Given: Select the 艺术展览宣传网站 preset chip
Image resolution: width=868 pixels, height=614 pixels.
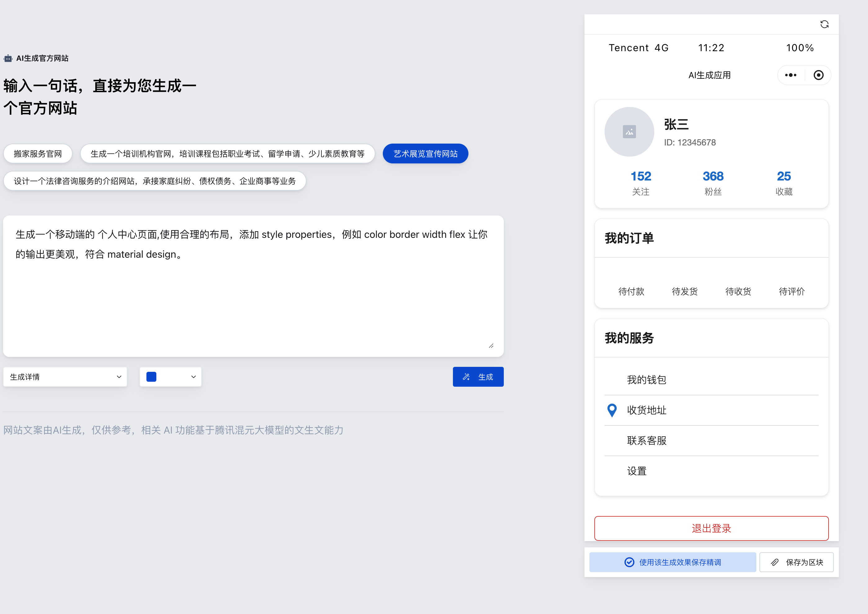Looking at the screenshot, I should coord(425,154).
